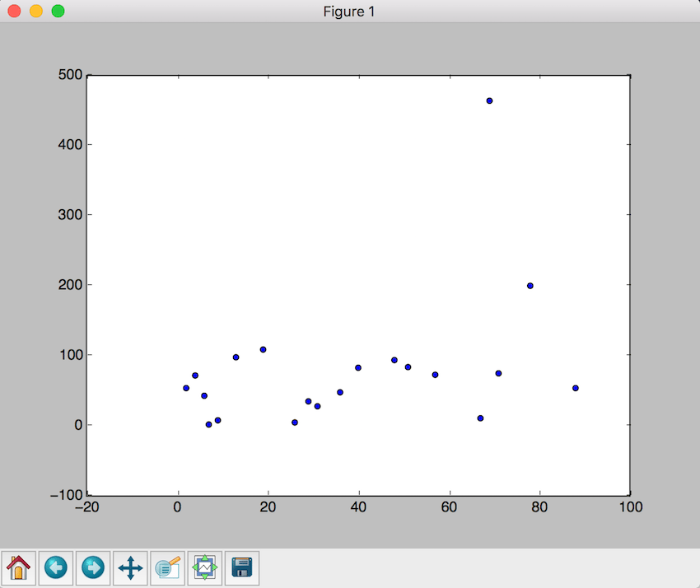700x588 pixels.
Task: Click the x-axis label 60
Action: [449, 507]
